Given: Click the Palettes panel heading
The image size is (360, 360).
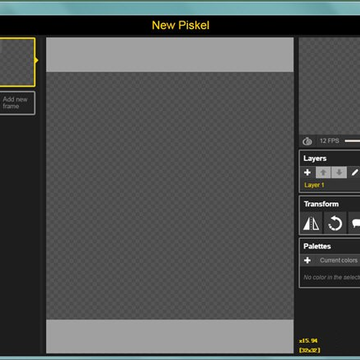Looking at the screenshot, I should 317,246.
